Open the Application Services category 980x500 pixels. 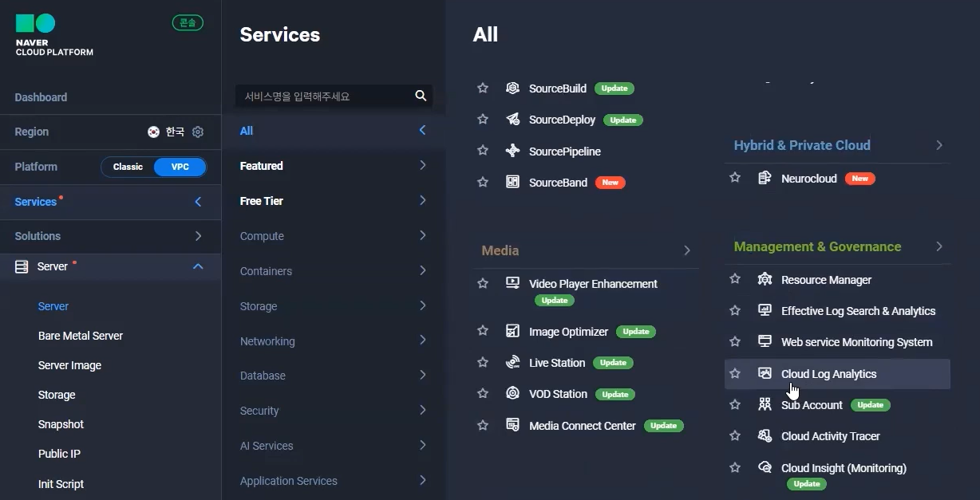[334, 481]
